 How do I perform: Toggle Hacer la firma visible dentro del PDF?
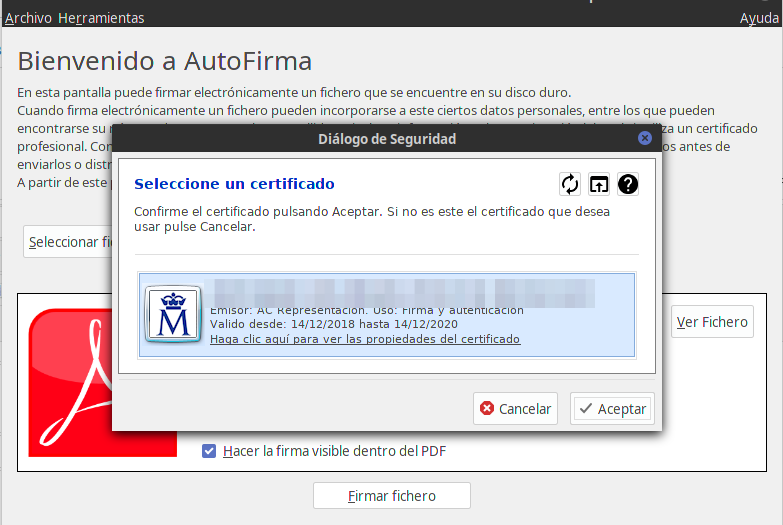(209, 451)
